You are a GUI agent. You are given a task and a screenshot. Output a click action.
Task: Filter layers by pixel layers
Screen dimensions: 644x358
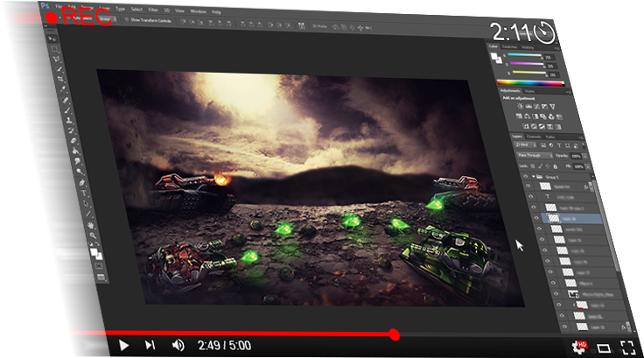(x=543, y=145)
